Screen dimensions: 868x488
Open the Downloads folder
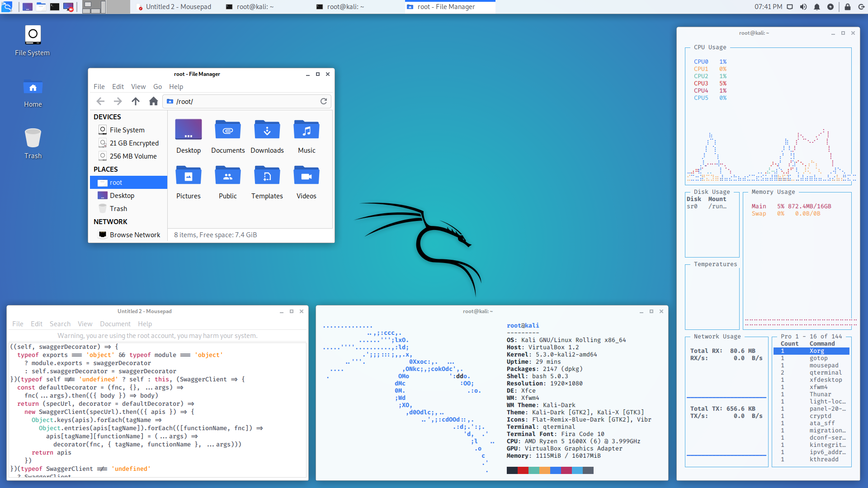[267, 136]
